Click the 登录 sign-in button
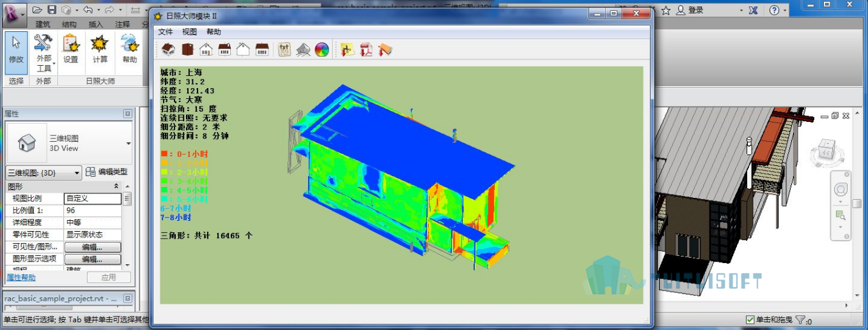Image resolution: width=868 pixels, height=330 pixels. coord(690,10)
